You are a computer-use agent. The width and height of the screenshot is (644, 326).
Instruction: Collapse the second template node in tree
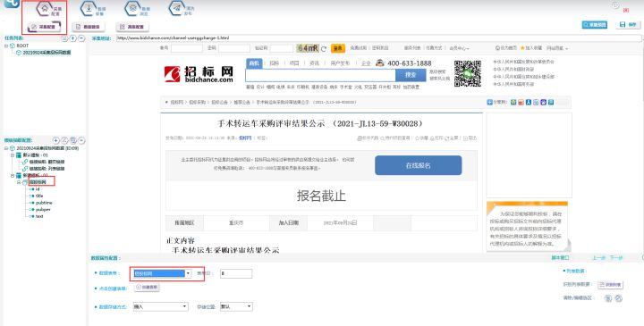pyautogui.click(x=13, y=176)
